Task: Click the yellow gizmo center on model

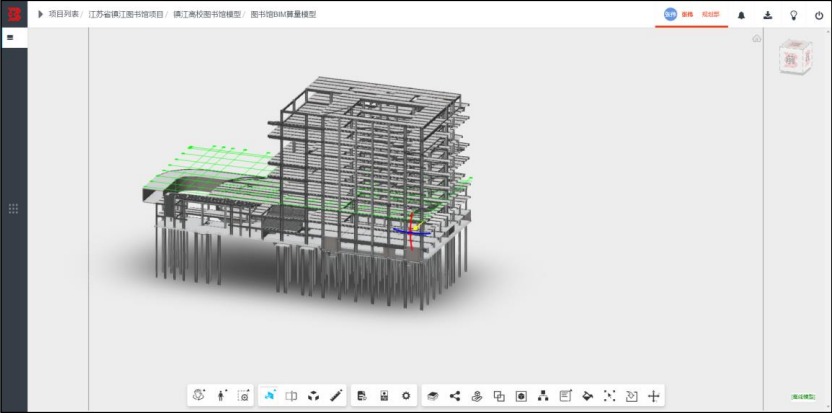Action: [415, 228]
